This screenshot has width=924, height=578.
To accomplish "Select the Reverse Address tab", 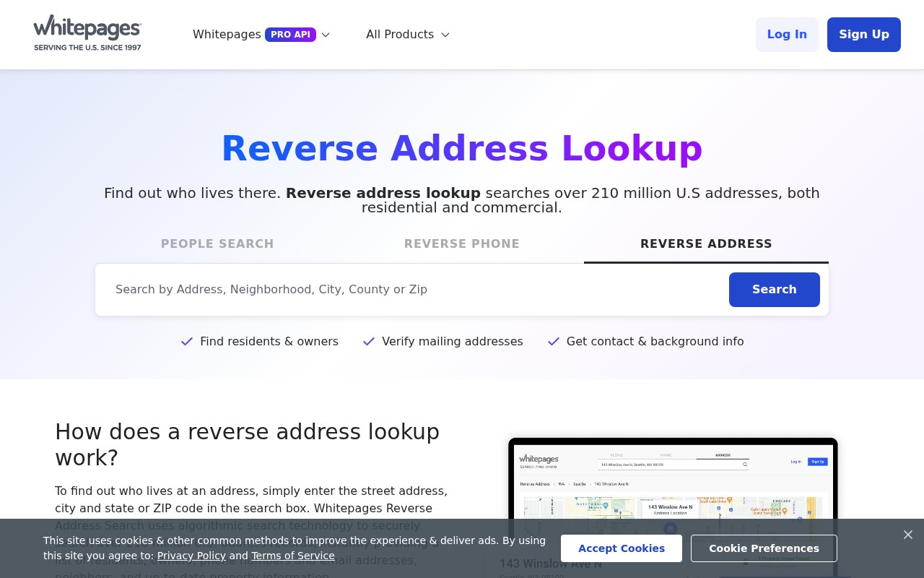I will pyautogui.click(x=706, y=244).
